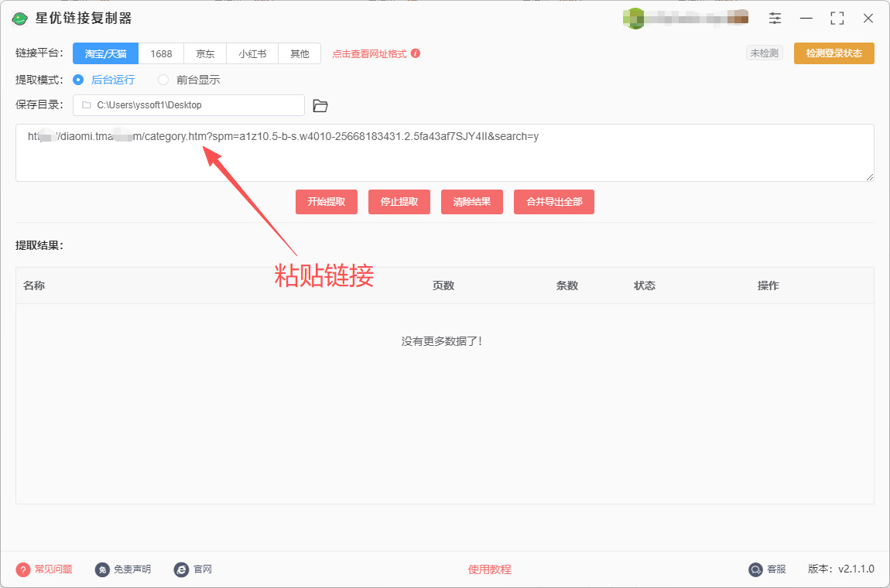
Task: Open the 免责声明 link text
Action: click(132, 569)
